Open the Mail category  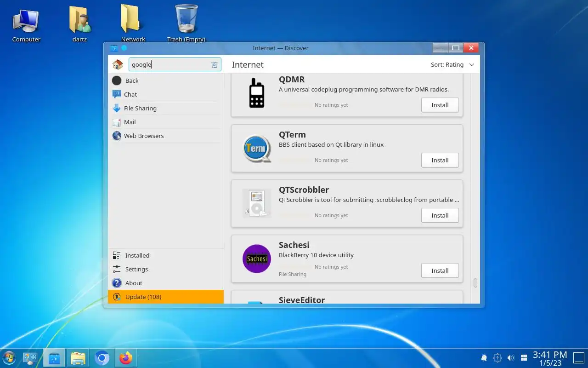coord(166,122)
